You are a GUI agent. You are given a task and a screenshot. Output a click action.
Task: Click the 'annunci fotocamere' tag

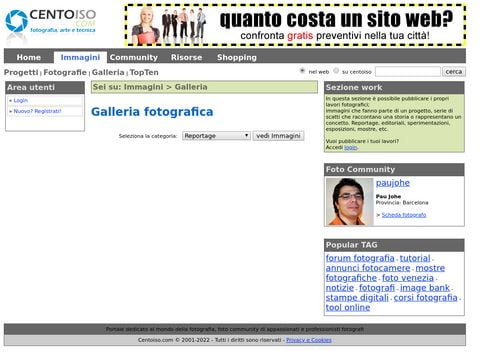[368, 268]
